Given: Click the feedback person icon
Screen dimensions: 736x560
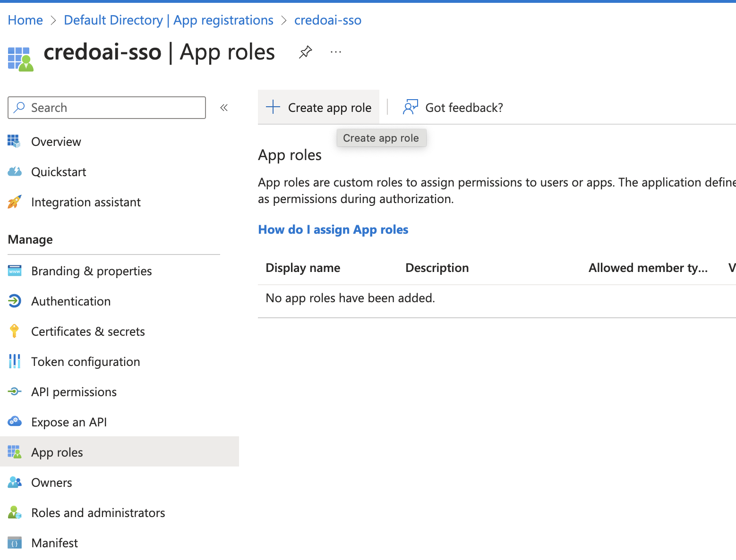Looking at the screenshot, I should 411,107.
